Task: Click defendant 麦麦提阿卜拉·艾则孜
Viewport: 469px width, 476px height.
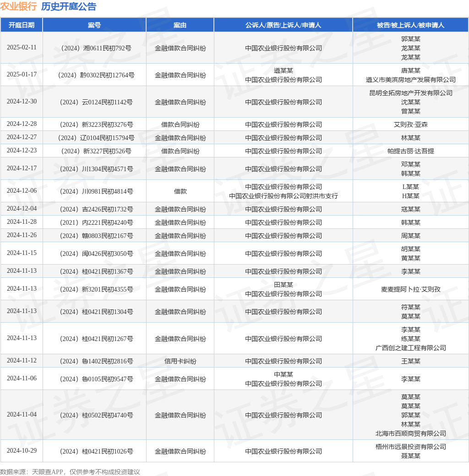Action: [x=410, y=290]
